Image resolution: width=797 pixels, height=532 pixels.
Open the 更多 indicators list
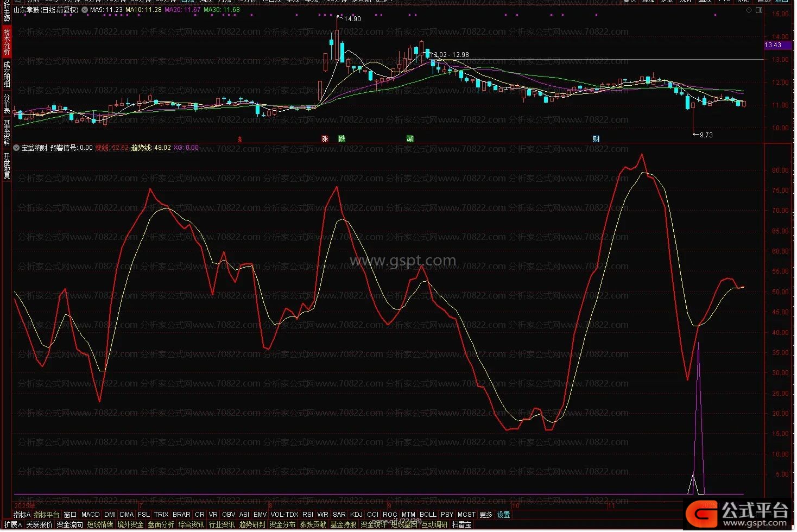[x=486, y=515]
